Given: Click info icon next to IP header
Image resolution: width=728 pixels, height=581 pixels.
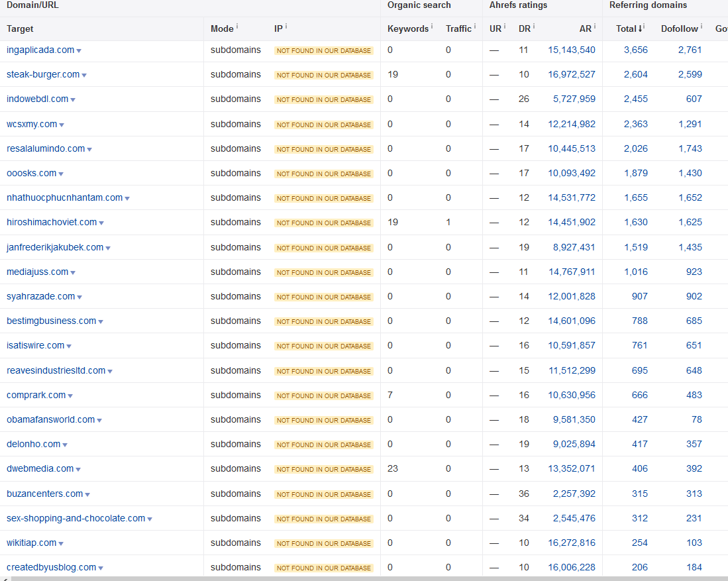Looking at the screenshot, I should tap(286, 26).
